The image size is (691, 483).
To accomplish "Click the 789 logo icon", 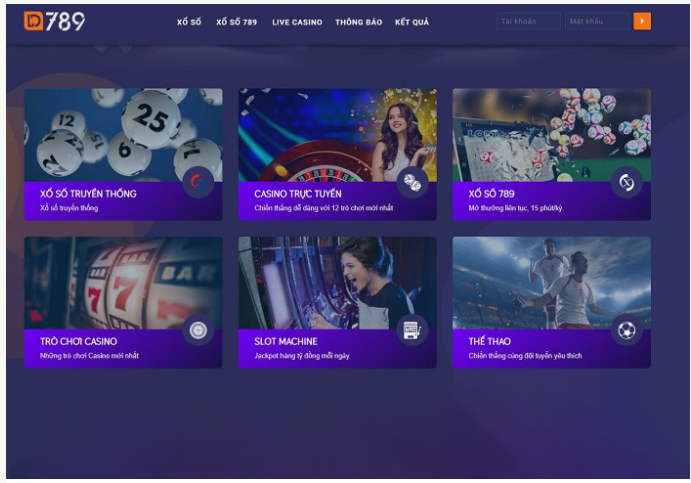I will pos(54,21).
